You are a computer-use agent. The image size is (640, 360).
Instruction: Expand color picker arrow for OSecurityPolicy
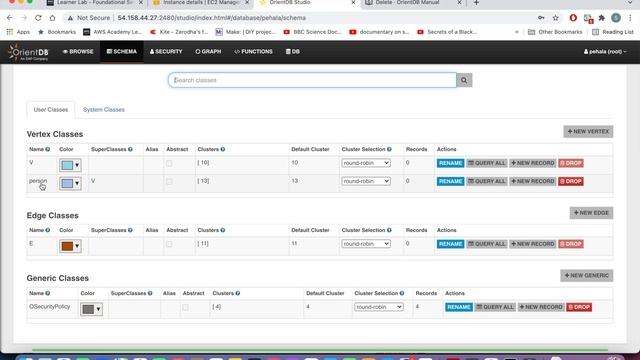(x=98, y=309)
